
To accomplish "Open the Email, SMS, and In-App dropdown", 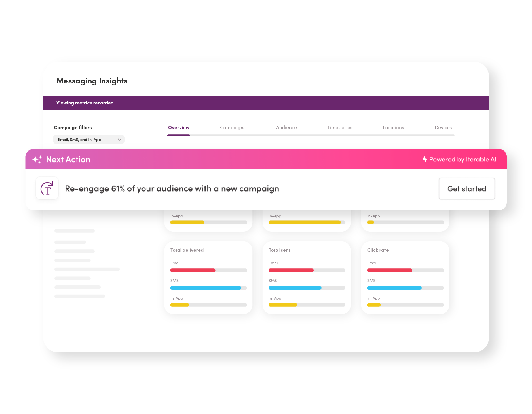I will [x=89, y=140].
